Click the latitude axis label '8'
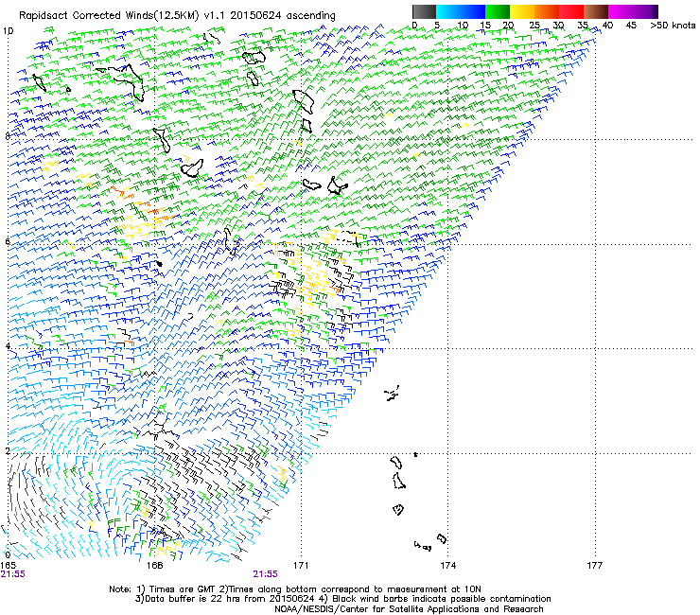This screenshot has width=700, height=615. (8, 136)
